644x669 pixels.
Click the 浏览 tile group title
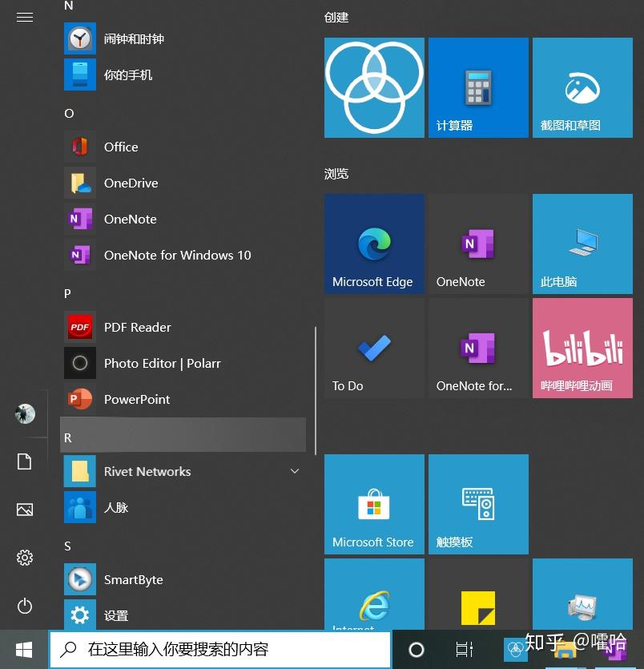[336, 174]
